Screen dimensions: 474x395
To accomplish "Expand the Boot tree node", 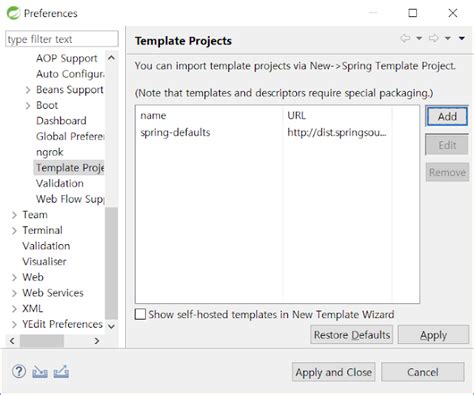I will (28, 106).
